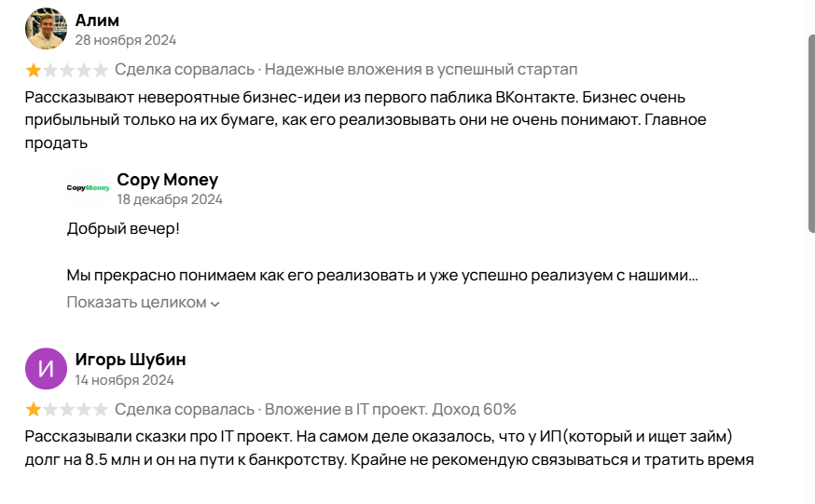Image resolution: width=815 pixels, height=504 pixels.
Task: Click the first star in Игорь Шубин's rating
Action: [x=34, y=410]
